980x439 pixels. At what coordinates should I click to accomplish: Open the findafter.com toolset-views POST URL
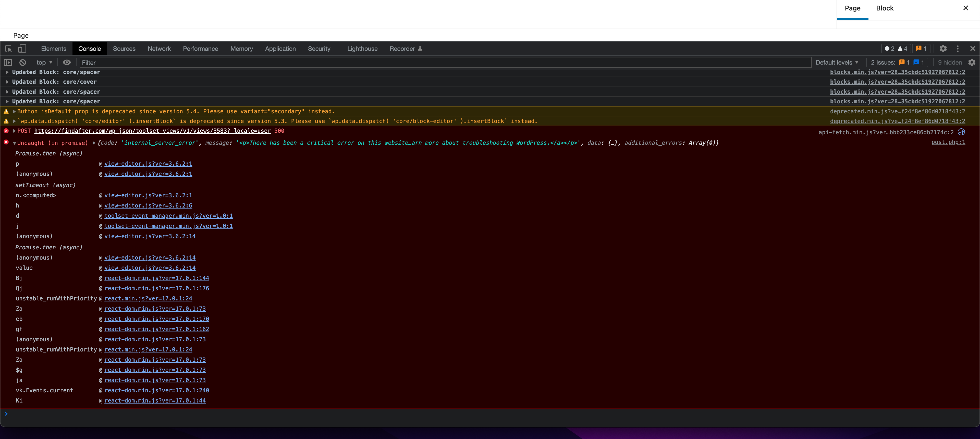(153, 131)
